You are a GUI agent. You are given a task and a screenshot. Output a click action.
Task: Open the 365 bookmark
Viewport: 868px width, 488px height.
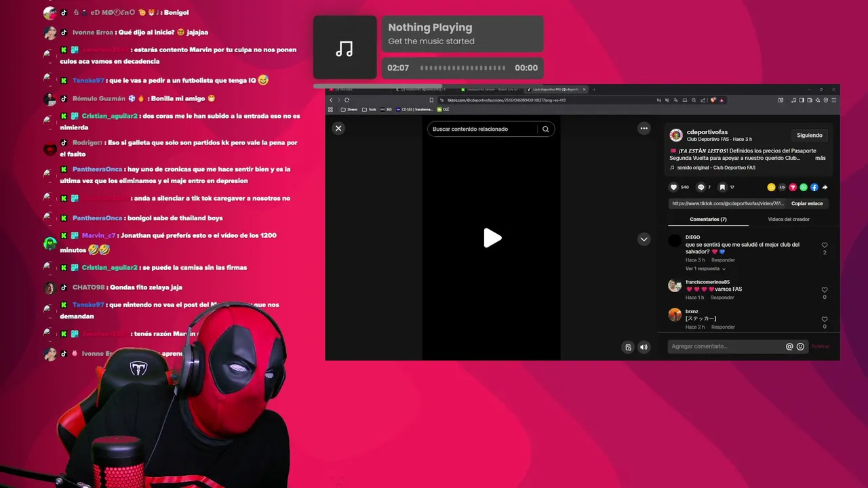click(x=386, y=109)
